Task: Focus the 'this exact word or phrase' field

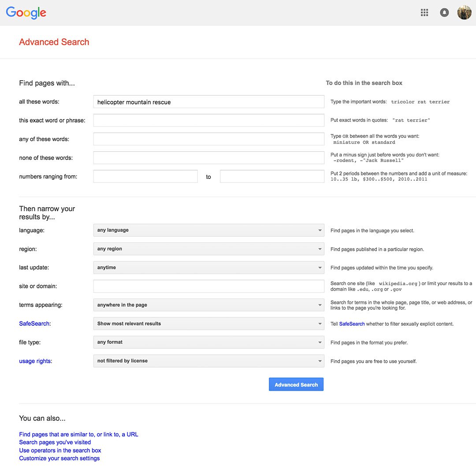Action: click(208, 120)
